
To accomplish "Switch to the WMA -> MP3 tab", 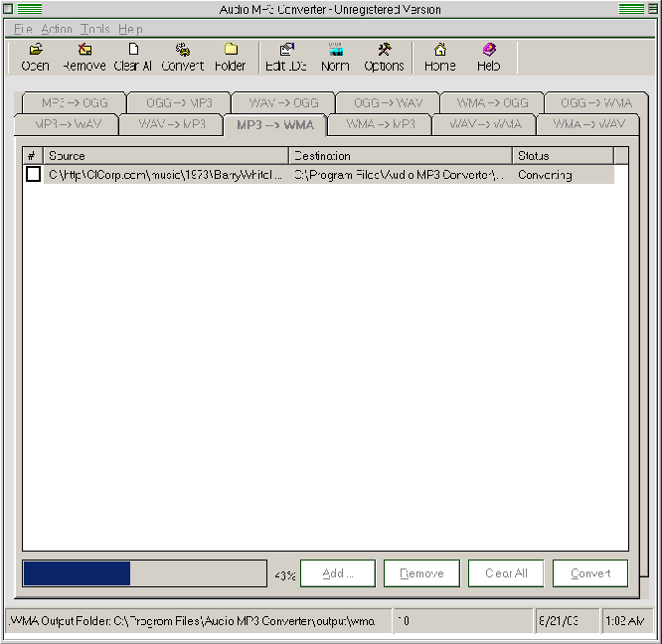I will [381, 124].
